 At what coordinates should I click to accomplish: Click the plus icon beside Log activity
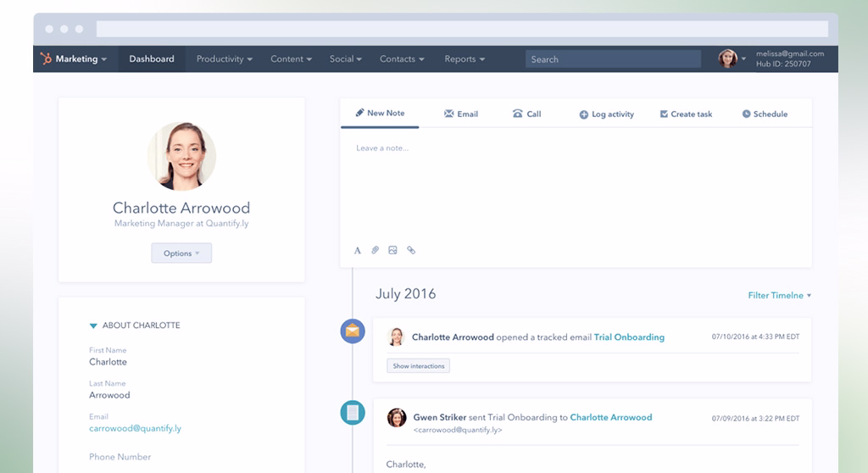pyautogui.click(x=583, y=114)
